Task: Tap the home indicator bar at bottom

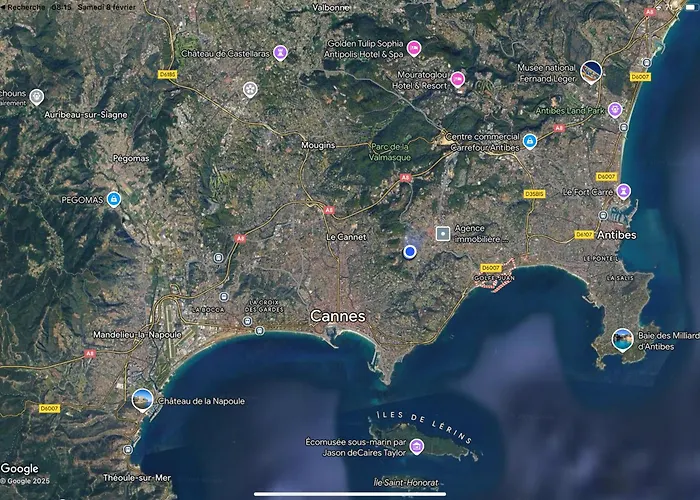Action: click(350, 494)
